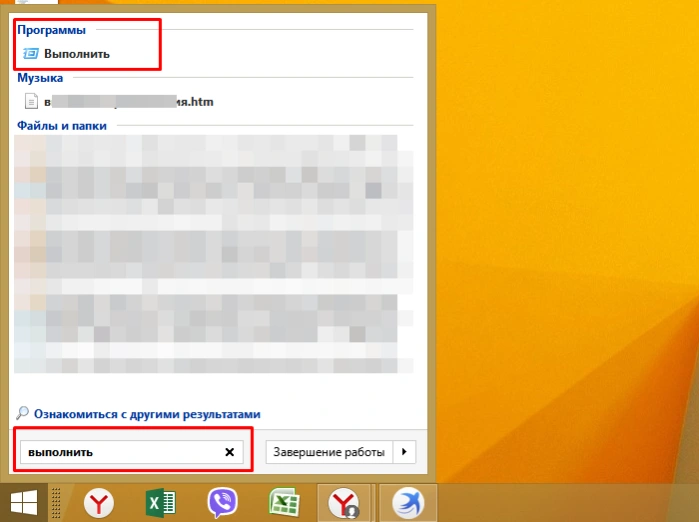This screenshot has width=699, height=522.
Task: Open Yandex Browser from the taskbar
Action: pyautogui.click(x=99, y=503)
